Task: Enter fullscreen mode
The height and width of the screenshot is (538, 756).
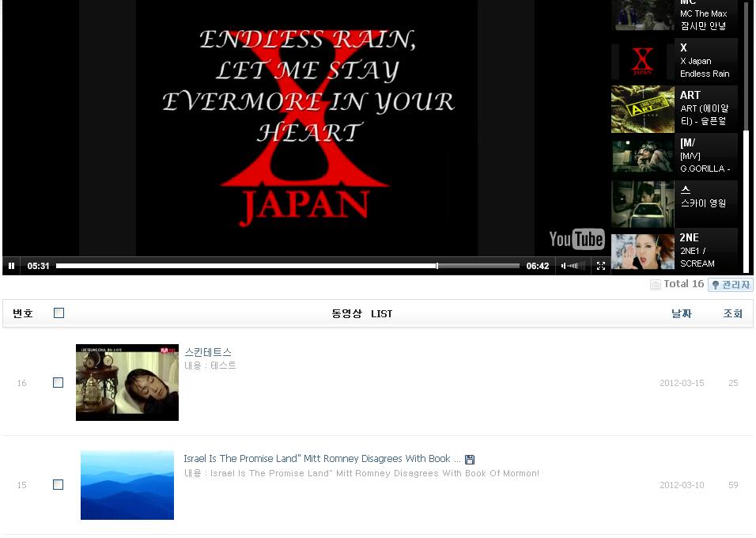Action: pos(601,266)
